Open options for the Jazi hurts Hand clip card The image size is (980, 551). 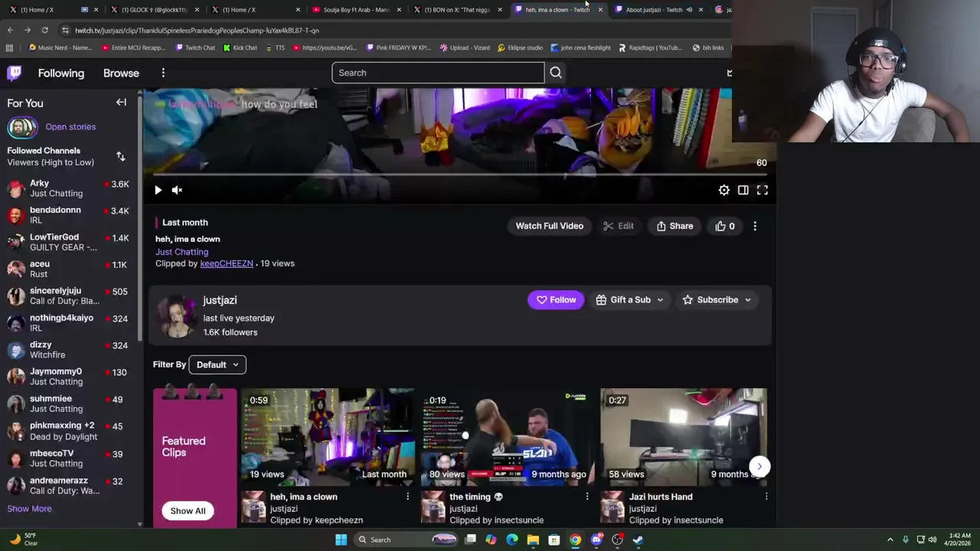[x=766, y=497]
